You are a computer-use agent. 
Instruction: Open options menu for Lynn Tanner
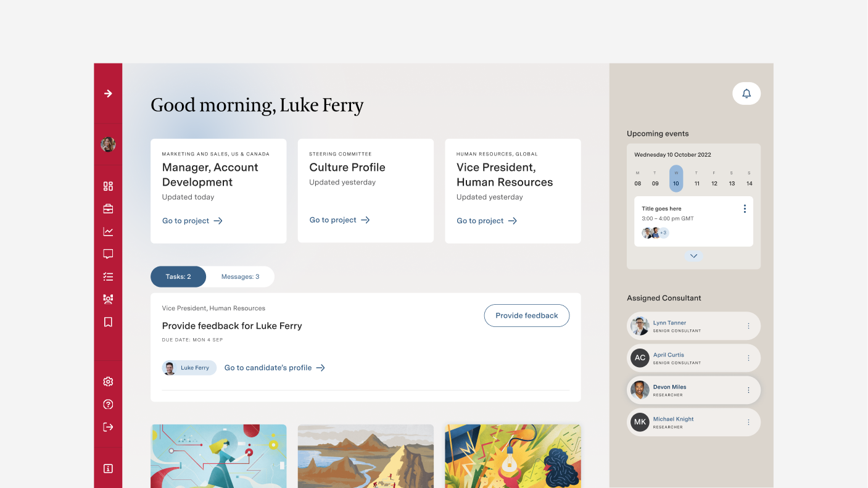748,326
